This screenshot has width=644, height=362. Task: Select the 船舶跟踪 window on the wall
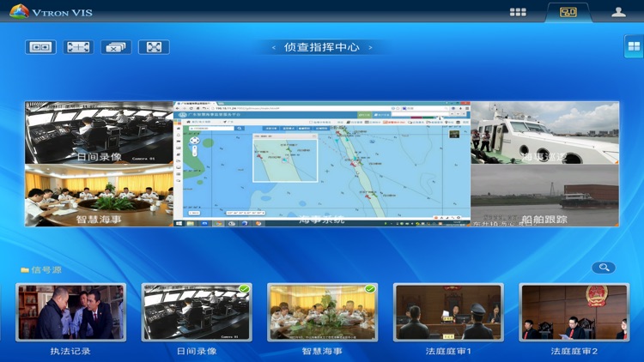point(544,196)
